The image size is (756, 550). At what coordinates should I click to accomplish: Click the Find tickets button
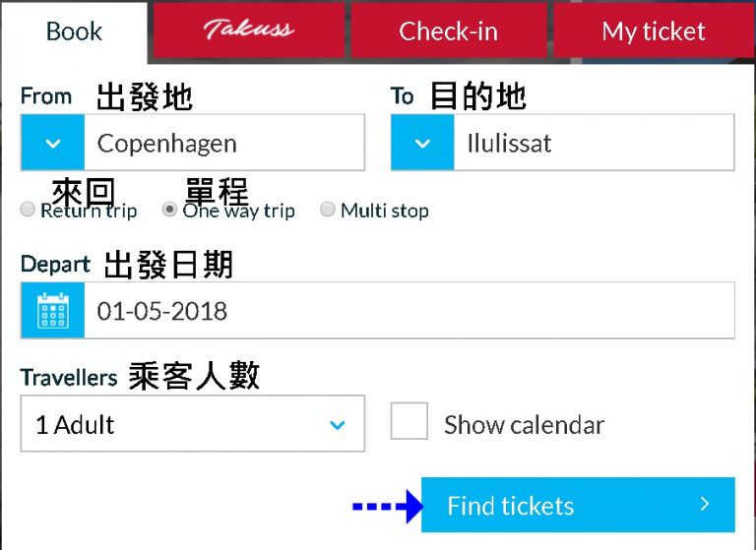coord(578,505)
